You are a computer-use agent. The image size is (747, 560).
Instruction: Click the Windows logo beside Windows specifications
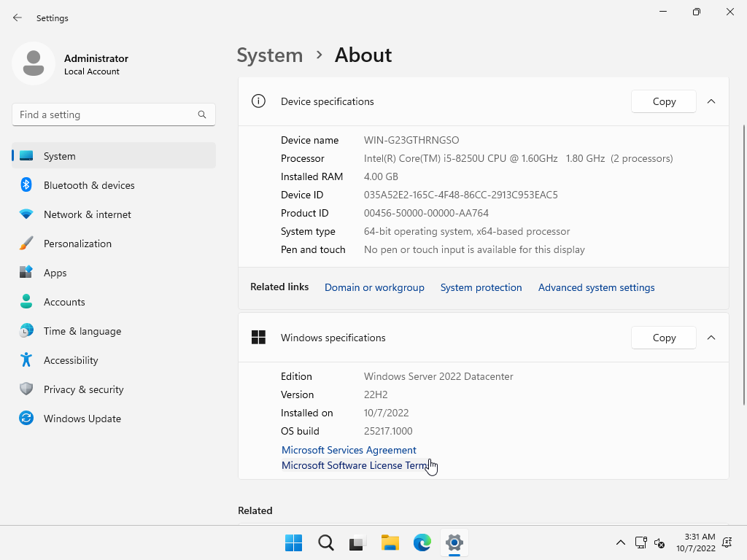click(258, 337)
